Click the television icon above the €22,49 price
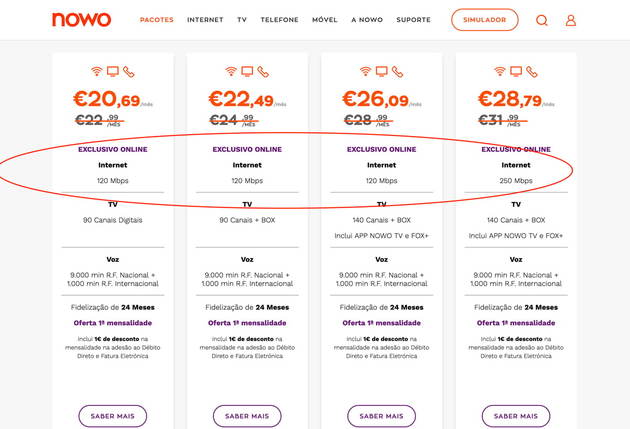This screenshot has height=429, width=630. [x=247, y=72]
